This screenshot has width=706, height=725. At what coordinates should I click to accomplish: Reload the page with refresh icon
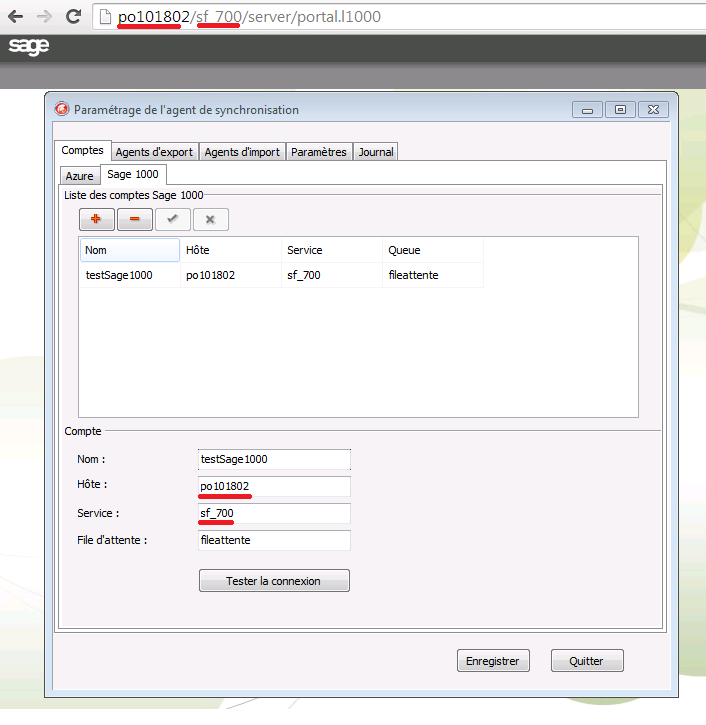click(x=74, y=17)
